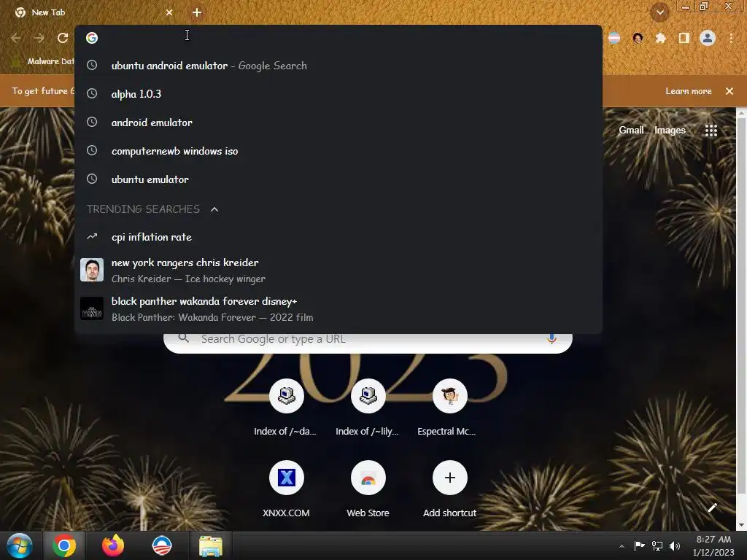Screen dimensions: 747x560
Task: Dismiss the infobar with its X
Action: (729, 91)
